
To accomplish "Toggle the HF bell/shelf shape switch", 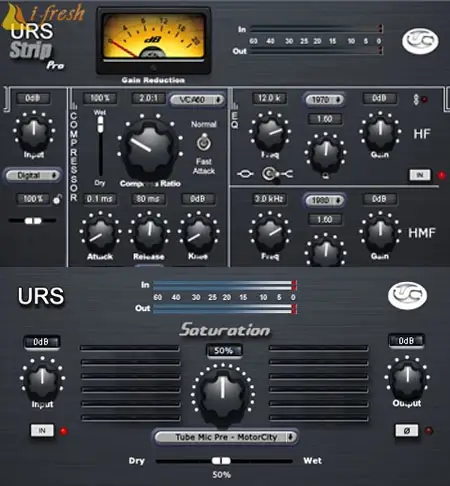I will pos(269,174).
